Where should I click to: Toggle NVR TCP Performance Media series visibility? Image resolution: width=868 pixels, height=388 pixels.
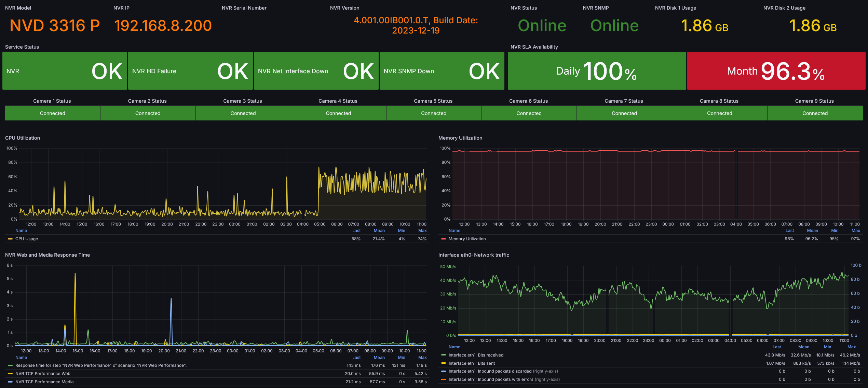(x=44, y=382)
